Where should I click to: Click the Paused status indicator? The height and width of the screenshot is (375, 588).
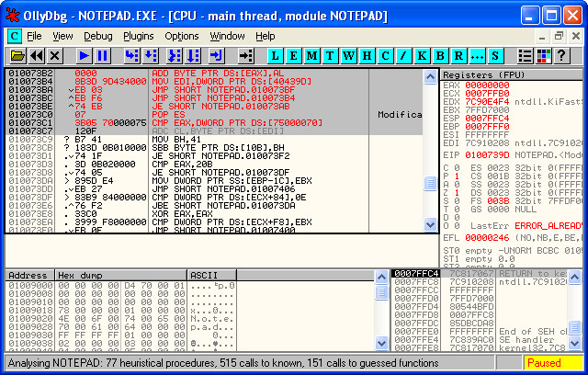tap(552, 363)
